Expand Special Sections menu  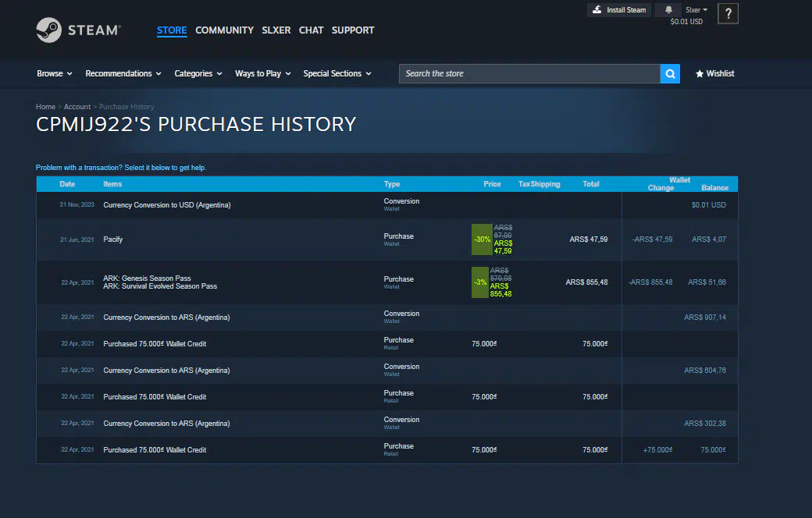[x=337, y=73]
